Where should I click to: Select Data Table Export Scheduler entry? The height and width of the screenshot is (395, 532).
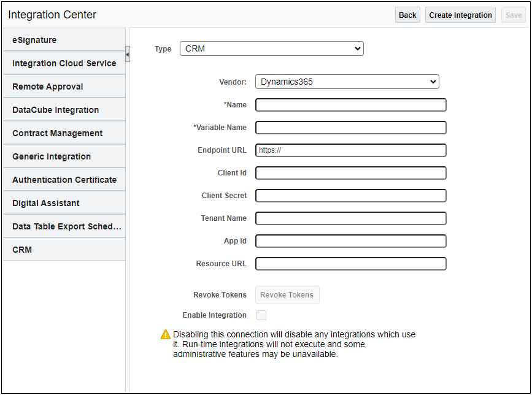pos(64,226)
